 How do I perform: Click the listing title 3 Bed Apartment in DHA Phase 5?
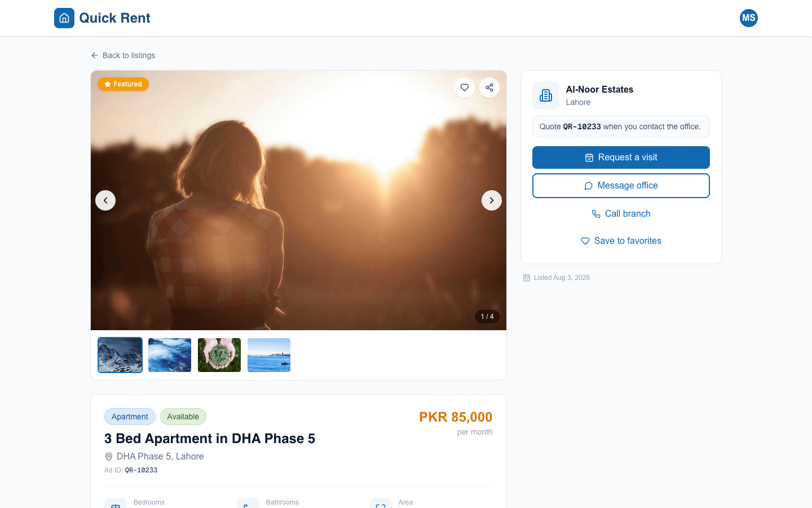point(210,439)
